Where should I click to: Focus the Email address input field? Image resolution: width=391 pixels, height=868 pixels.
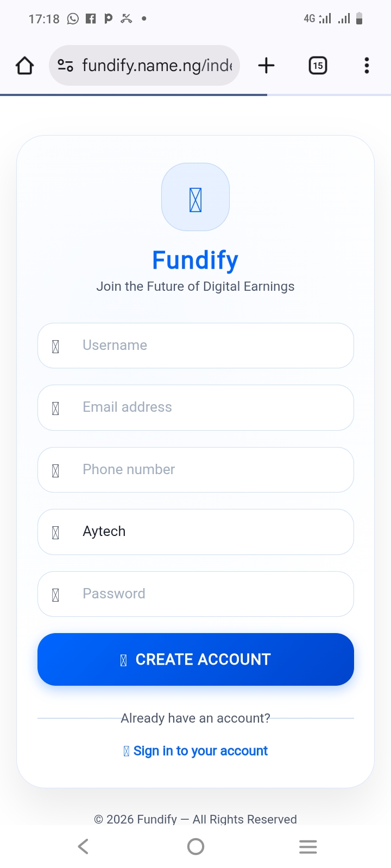coord(212,407)
